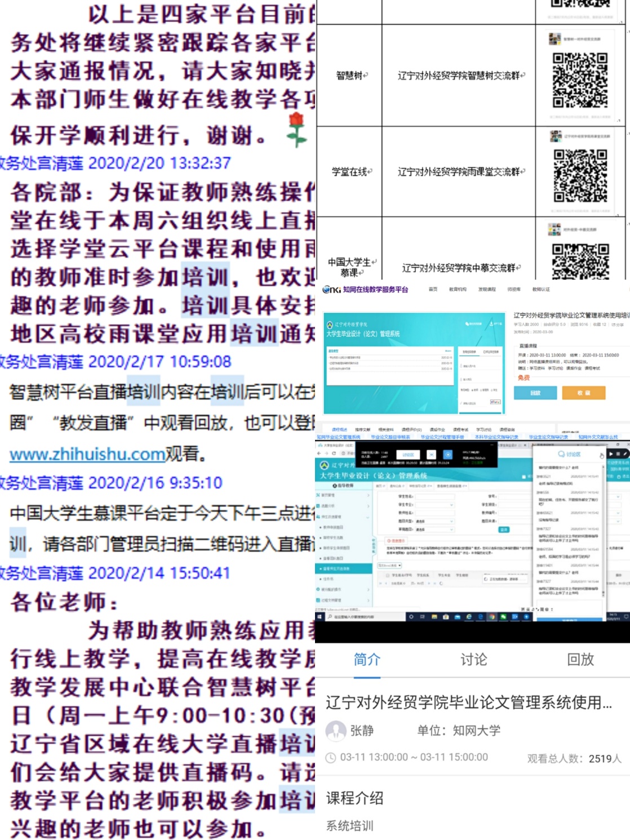Open 教育机构 in the CNKI navigation
630x840 pixels.
458,289
